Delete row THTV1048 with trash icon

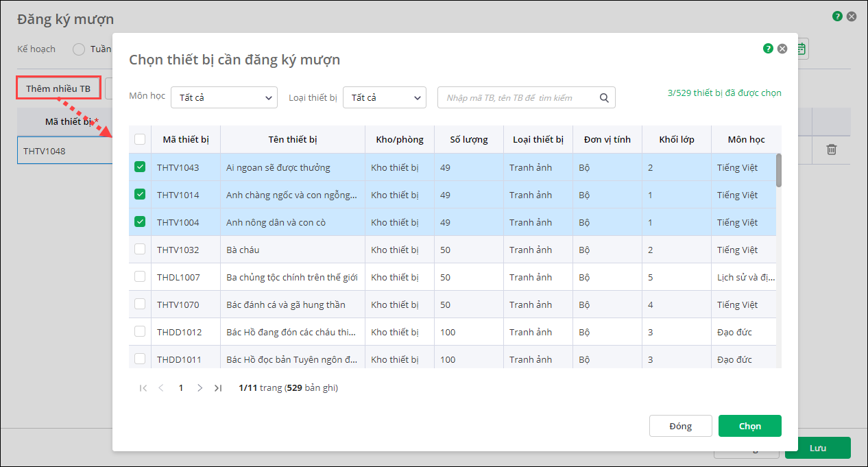pyautogui.click(x=831, y=149)
